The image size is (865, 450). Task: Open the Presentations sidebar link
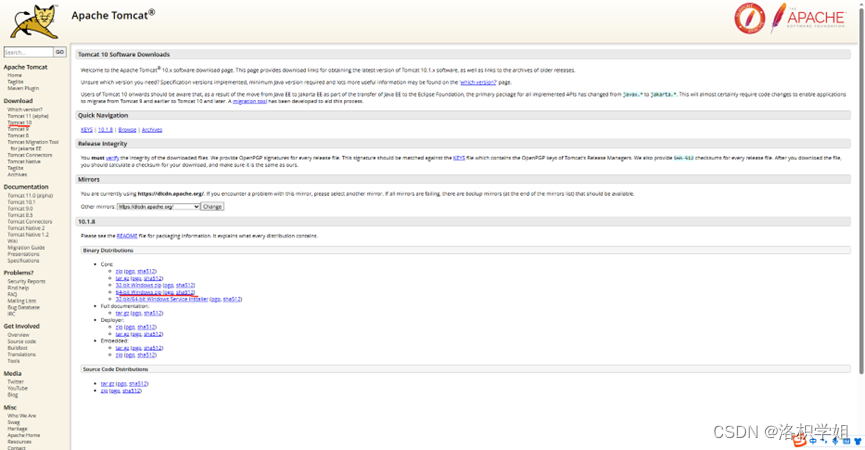[23, 255]
